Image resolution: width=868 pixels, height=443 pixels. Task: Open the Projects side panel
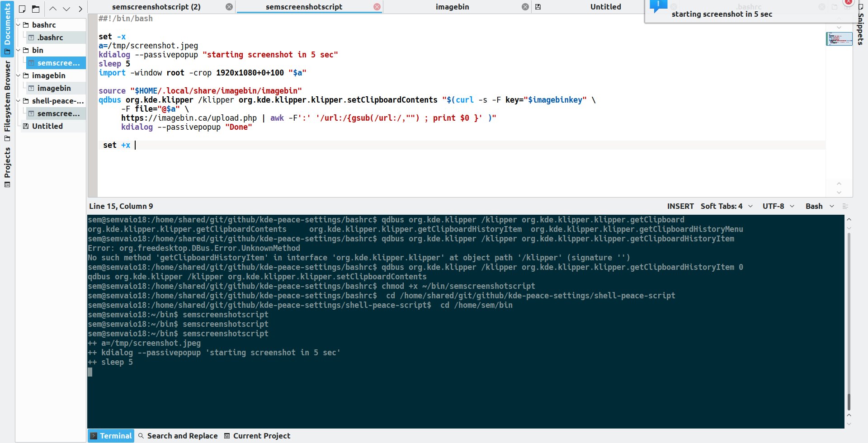click(x=7, y=167)
